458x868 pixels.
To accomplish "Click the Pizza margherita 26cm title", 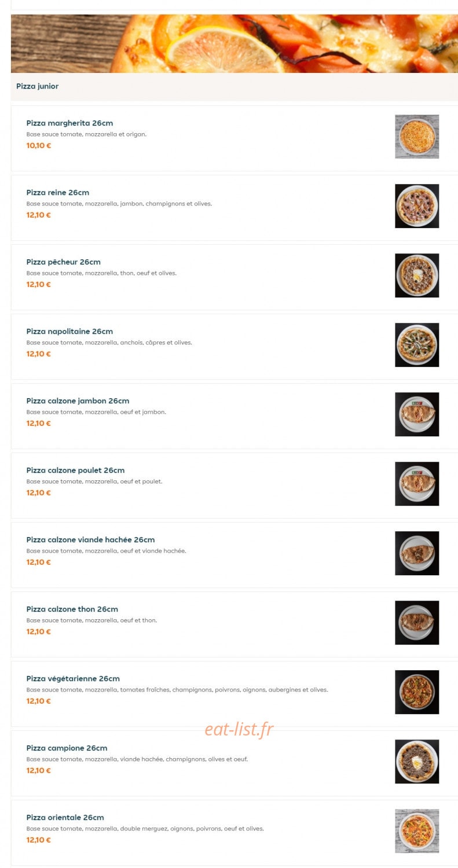I will (69, 123).
